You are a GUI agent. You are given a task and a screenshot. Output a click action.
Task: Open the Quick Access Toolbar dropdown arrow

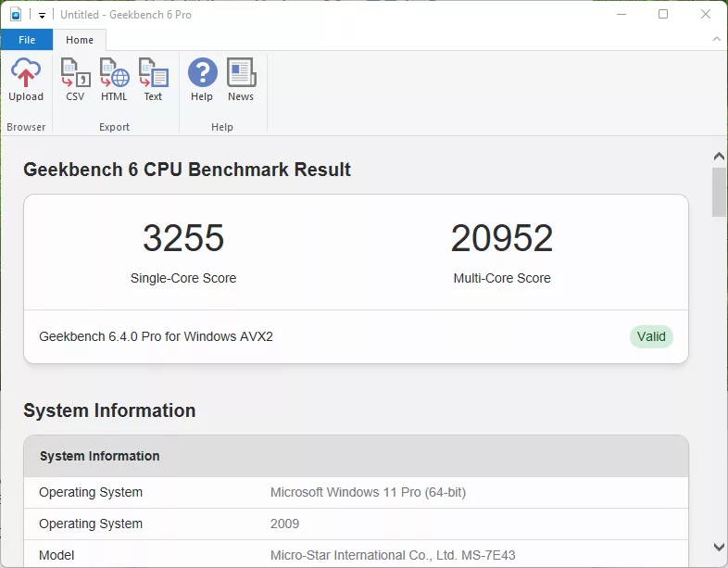pyautogui.click(x=42, y=16)
